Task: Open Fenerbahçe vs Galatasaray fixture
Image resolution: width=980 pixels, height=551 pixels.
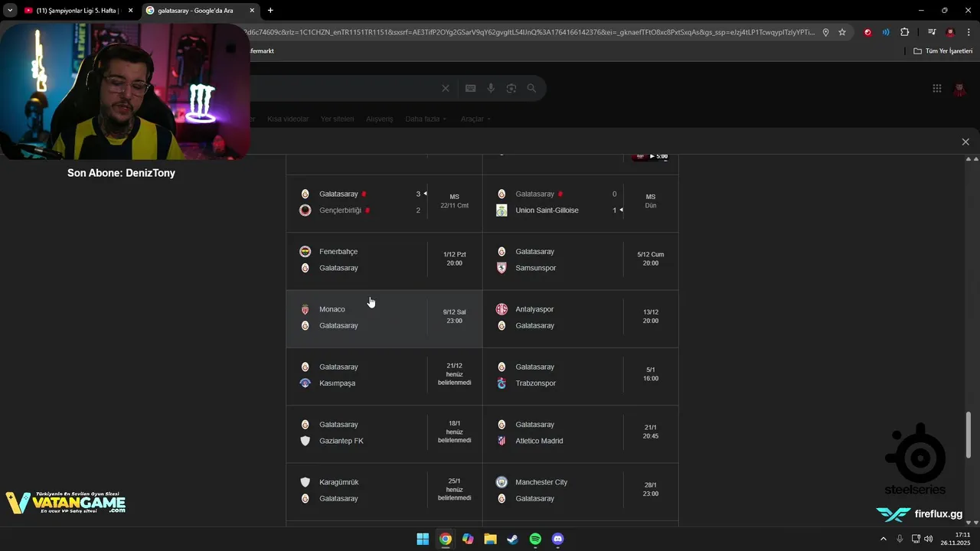Action: [x=384, y=260]
